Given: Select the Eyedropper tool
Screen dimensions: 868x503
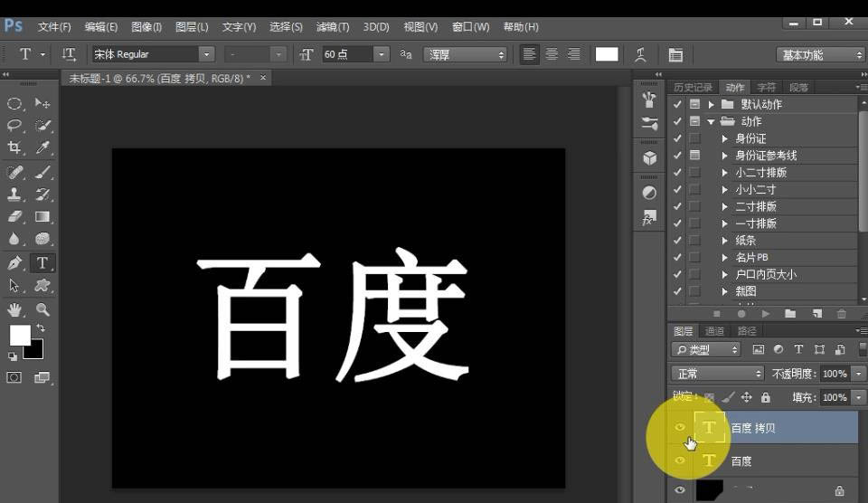Looking at the screenshot, I should tap(42, 147).
